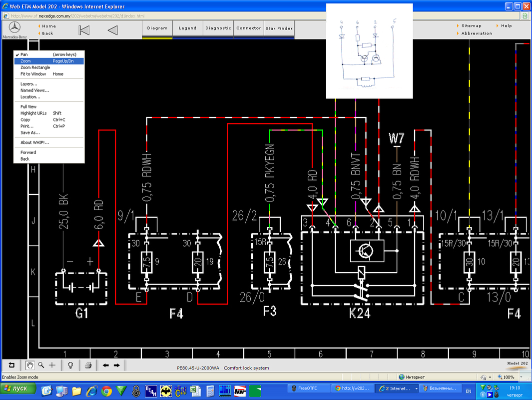Click the crosshair plus tool icon

[x=52, y=365]
